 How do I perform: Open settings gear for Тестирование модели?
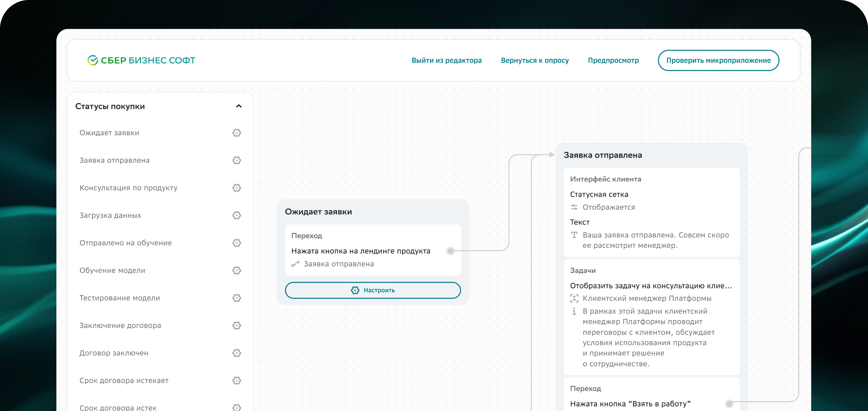tap(237, 298)
